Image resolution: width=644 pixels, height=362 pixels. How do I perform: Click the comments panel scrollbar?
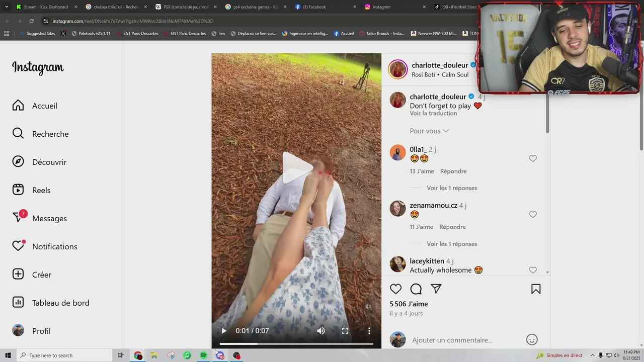point(547,113)
